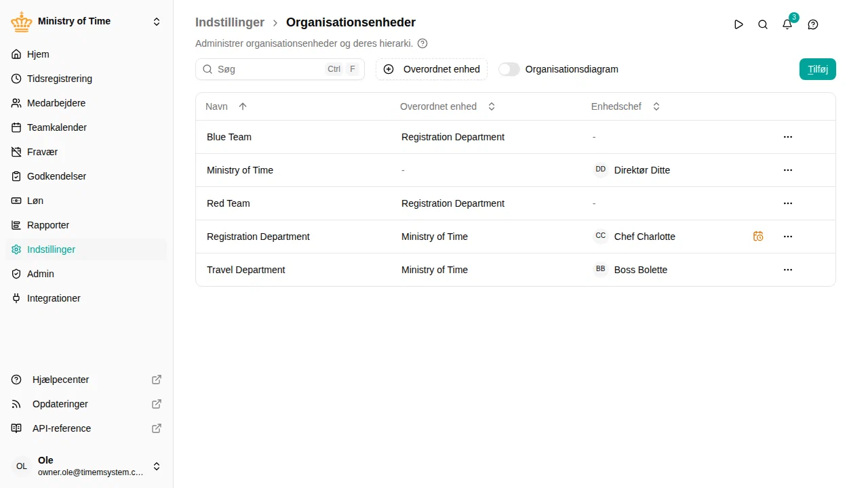Click the Ministry of Time crown logo
The image size is (868, 488).
pos(22,22)
